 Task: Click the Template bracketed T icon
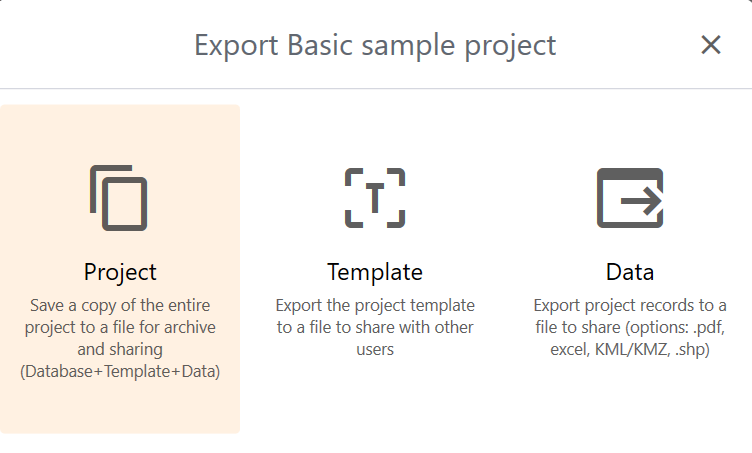tap(375, 197)
